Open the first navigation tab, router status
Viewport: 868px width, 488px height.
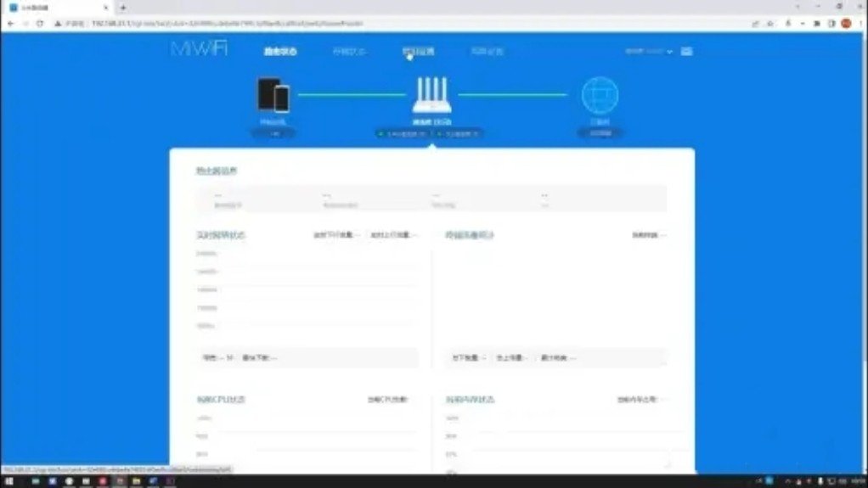point(280,52)
